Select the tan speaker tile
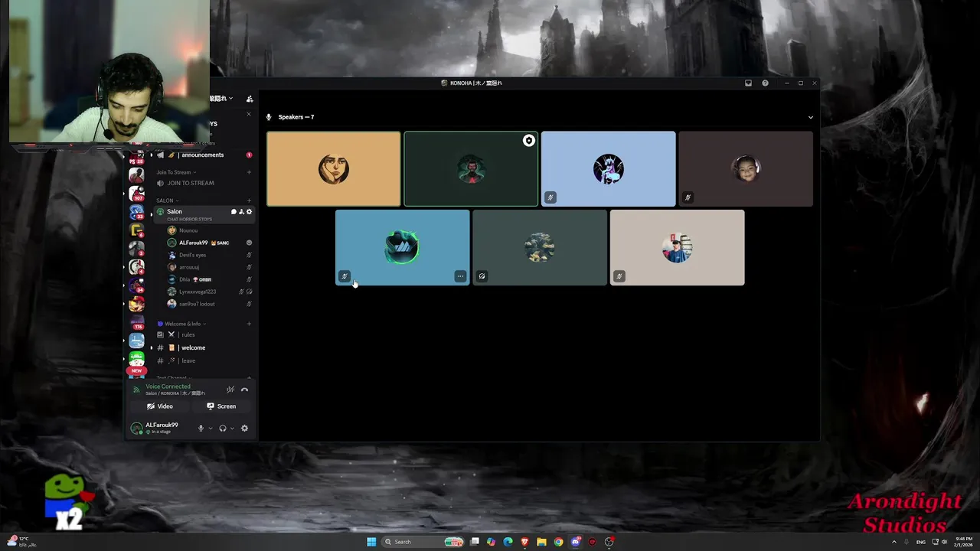Screen dimensions: 980x551 [334, 168]
